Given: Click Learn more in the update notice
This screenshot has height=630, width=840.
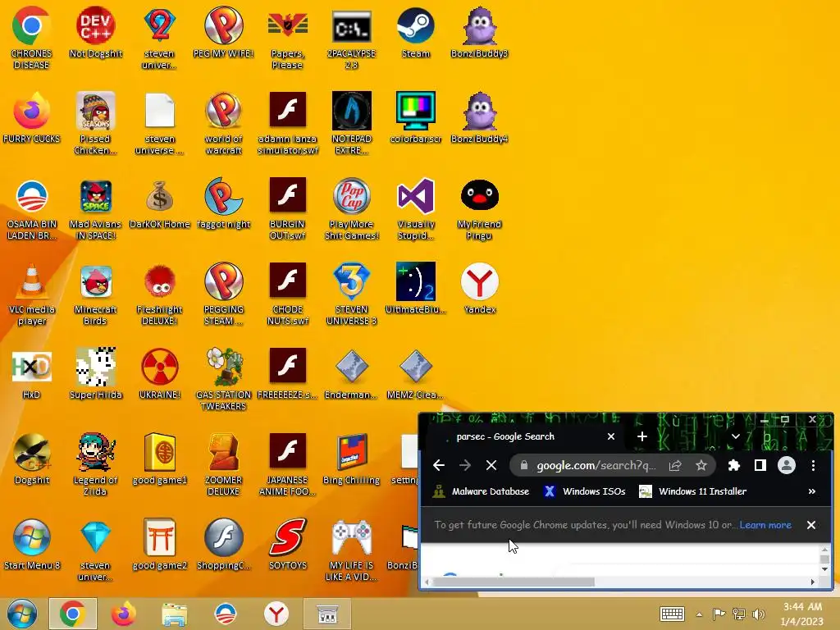Looking at the screenshot, I should click(765, 525).
